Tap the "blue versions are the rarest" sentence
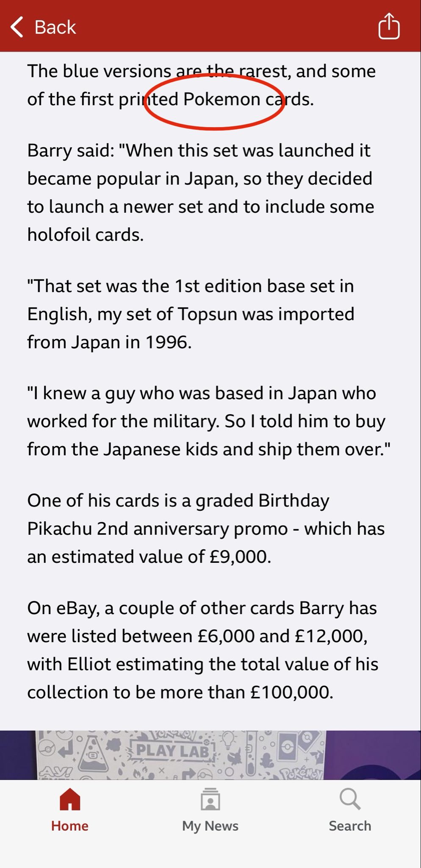 click(x=201, y=71)
